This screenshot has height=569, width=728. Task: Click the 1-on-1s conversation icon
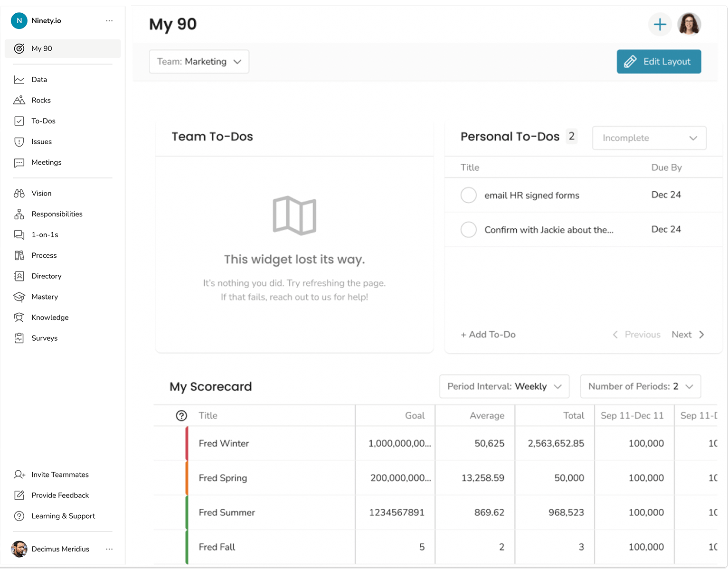tap(19, 235)
